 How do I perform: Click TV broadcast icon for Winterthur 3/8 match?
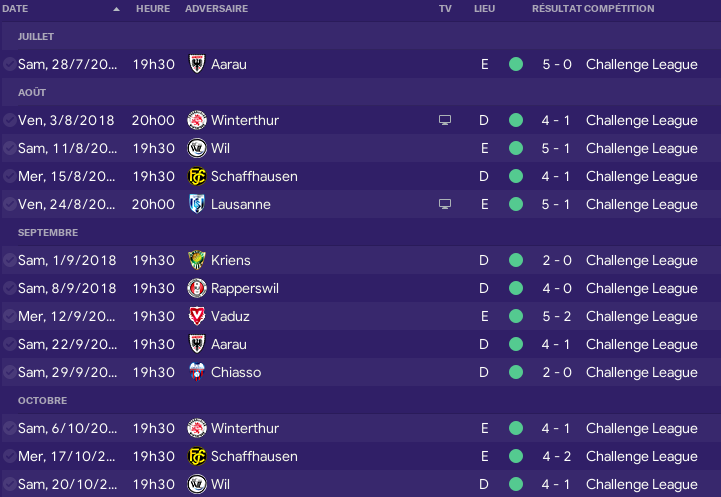coord(445,120)
